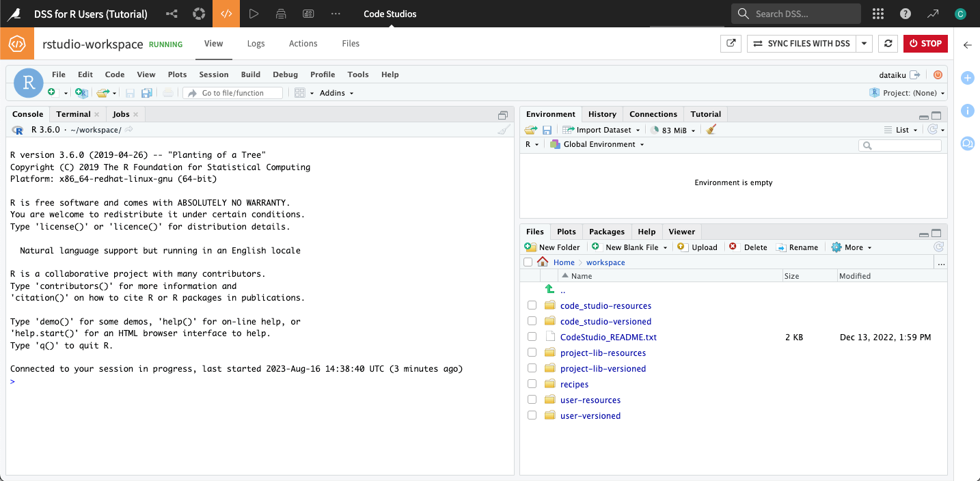Click SYNC FILES WITH DSS button
The width and height of the screenshot is (980, 481).
pyautogui.click(x=802, y=43)
